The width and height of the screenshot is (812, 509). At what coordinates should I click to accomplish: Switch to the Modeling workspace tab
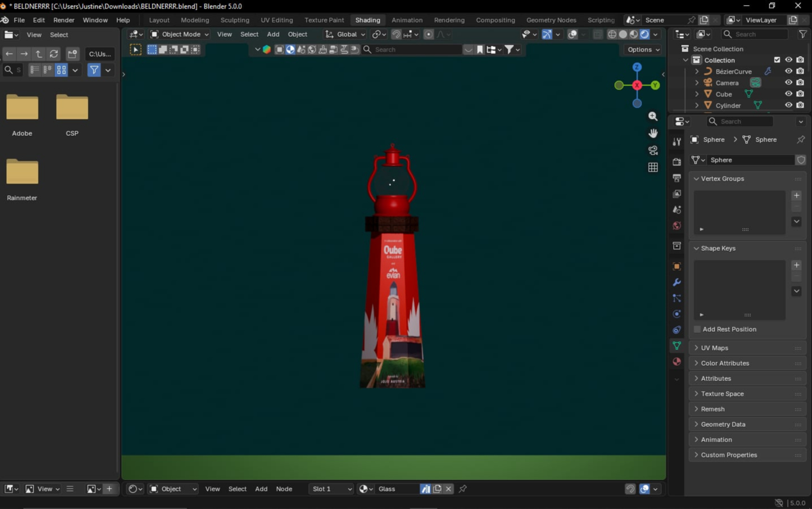pos(195,20)
